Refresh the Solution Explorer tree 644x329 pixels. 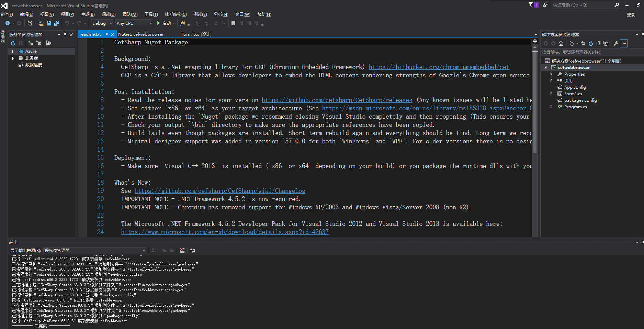point(591,43)
